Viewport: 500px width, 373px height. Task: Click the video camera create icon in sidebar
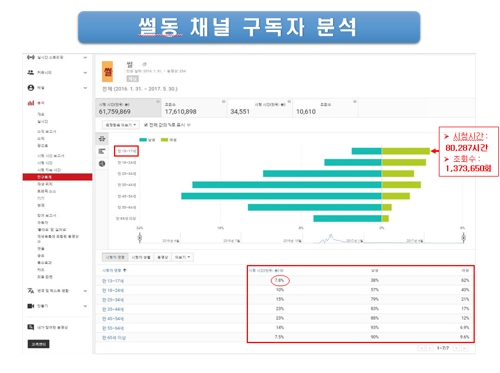pos(31,306)
